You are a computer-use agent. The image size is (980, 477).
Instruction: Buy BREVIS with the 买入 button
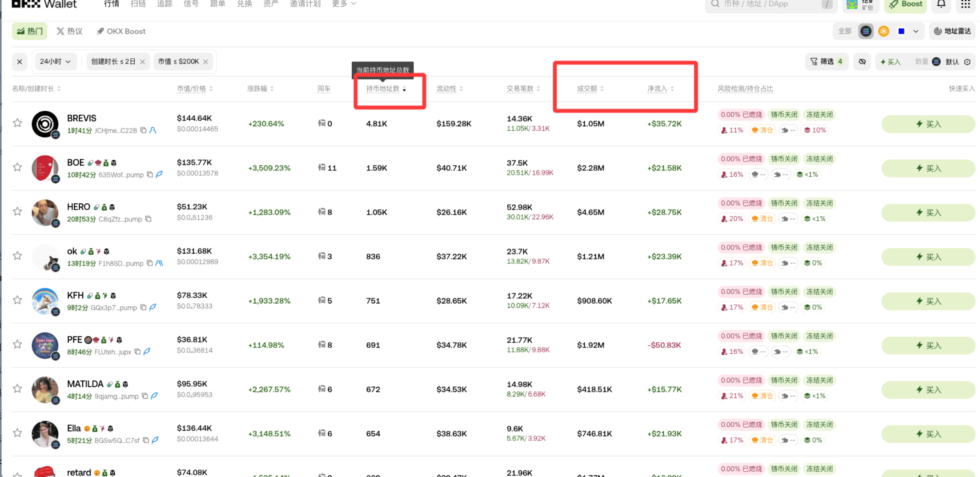point(928,124)
